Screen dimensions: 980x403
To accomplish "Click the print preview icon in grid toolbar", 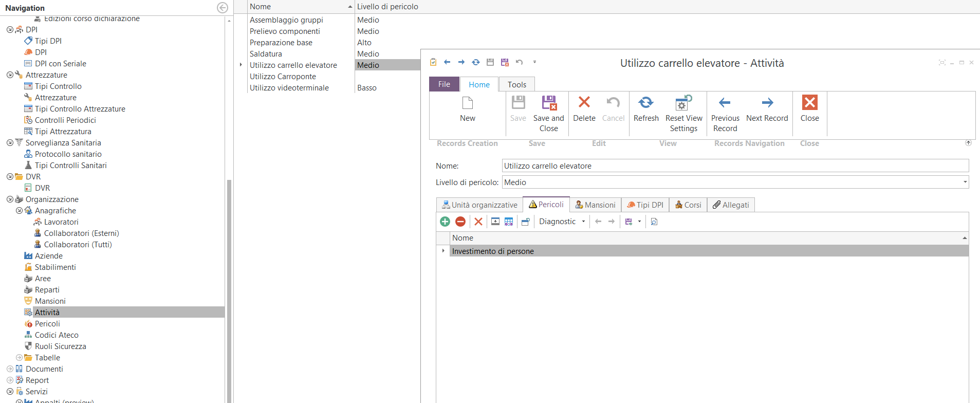I will pos(654,222).
